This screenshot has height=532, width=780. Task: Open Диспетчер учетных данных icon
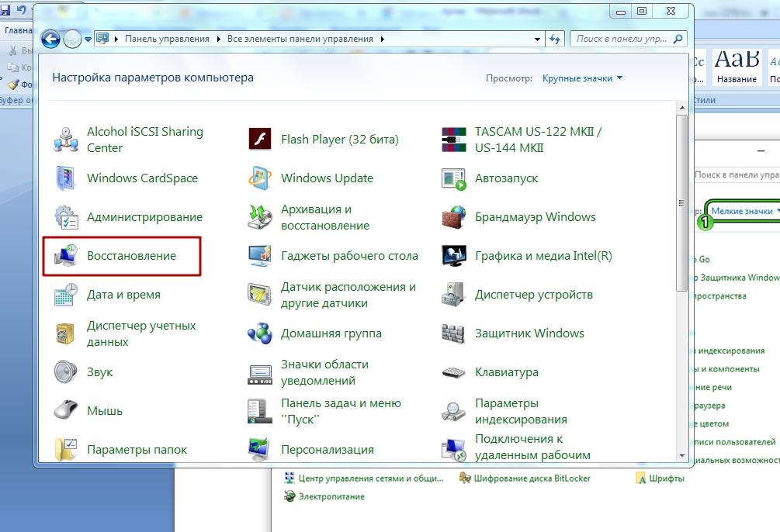tap(66, 333)
